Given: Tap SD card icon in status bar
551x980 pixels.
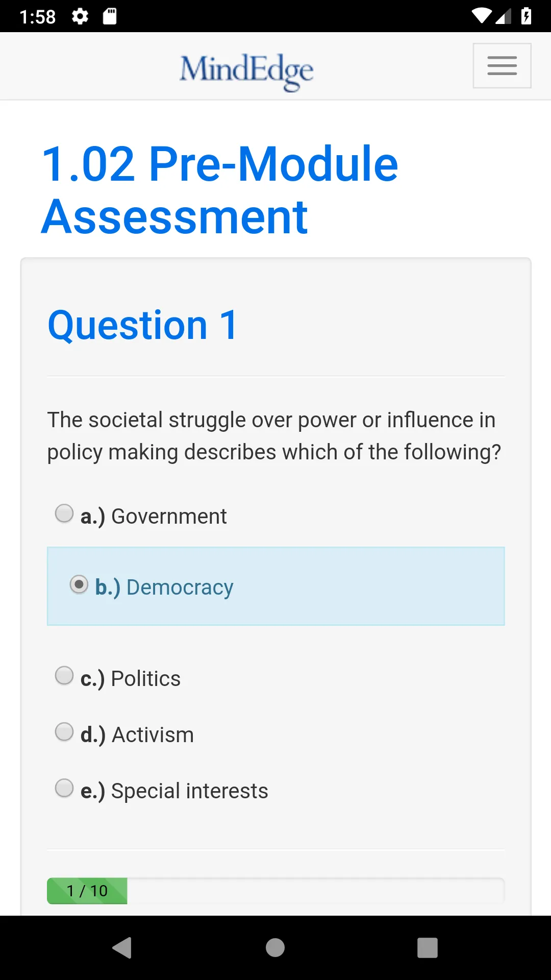Looking at the screenshot, I should point(110,16).
